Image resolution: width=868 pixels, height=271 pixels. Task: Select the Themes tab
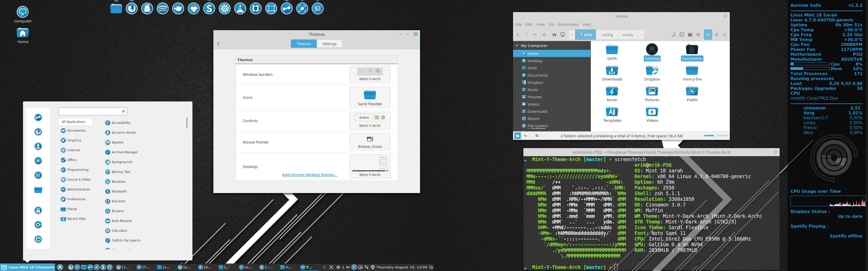click(x=304, y=44)
